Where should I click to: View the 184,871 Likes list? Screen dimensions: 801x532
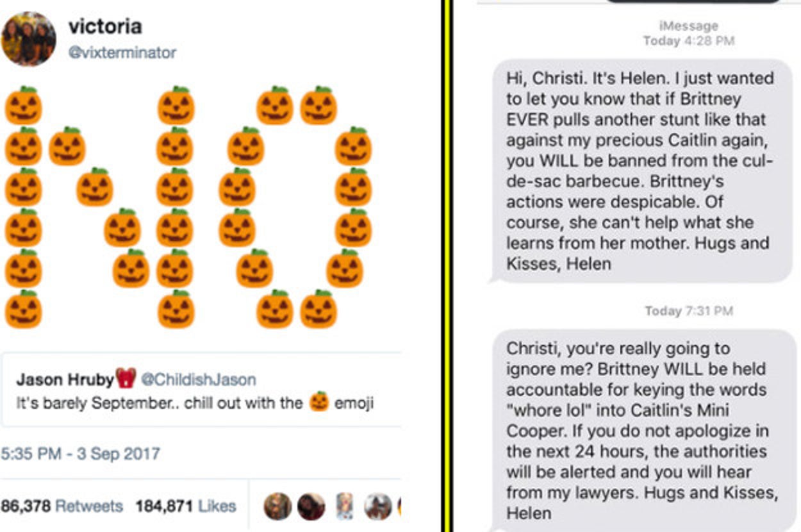(186, 506)
